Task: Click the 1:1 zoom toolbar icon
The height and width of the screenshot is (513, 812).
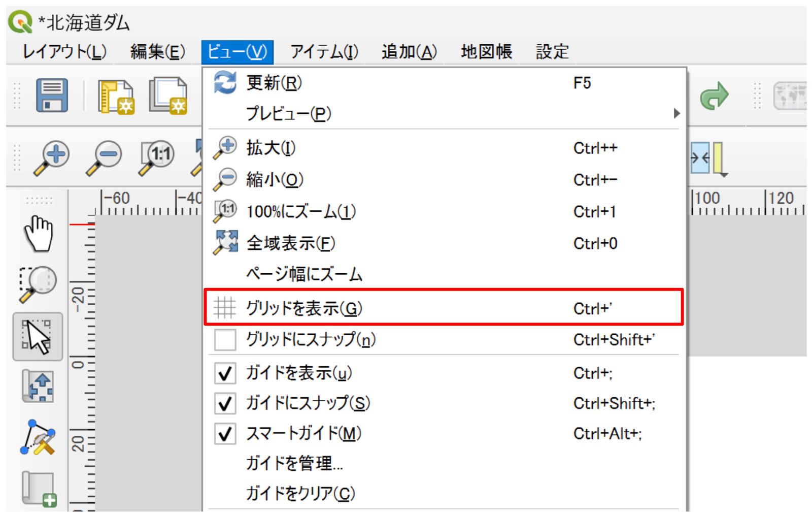Action: point(156,157)
